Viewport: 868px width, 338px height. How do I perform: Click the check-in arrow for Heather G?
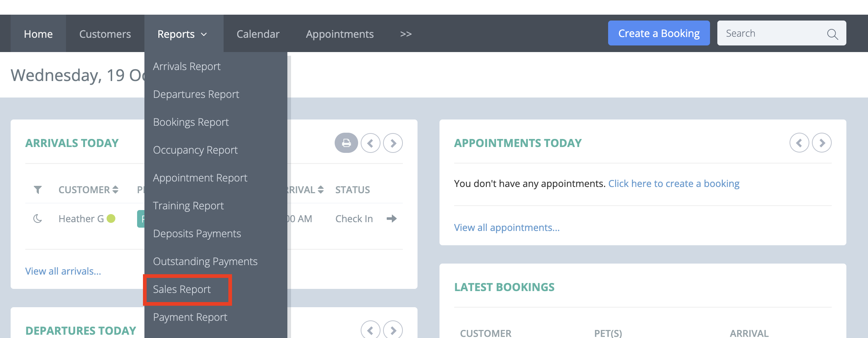(x=391, y=219)
